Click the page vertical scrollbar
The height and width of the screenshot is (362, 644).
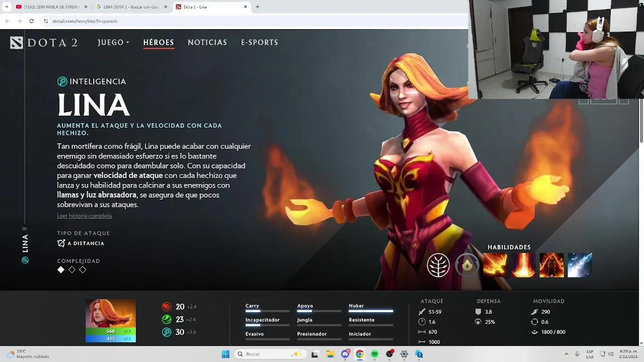pos(641,121)
